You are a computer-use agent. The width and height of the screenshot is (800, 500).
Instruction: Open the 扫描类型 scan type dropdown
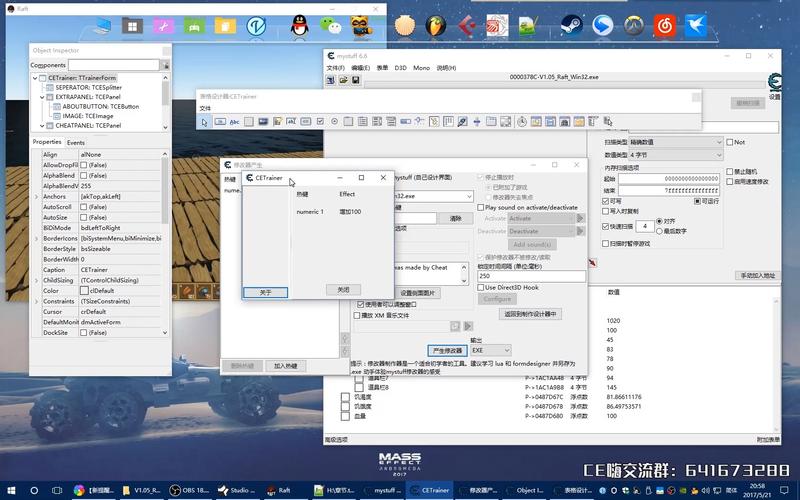click(676, 142)
